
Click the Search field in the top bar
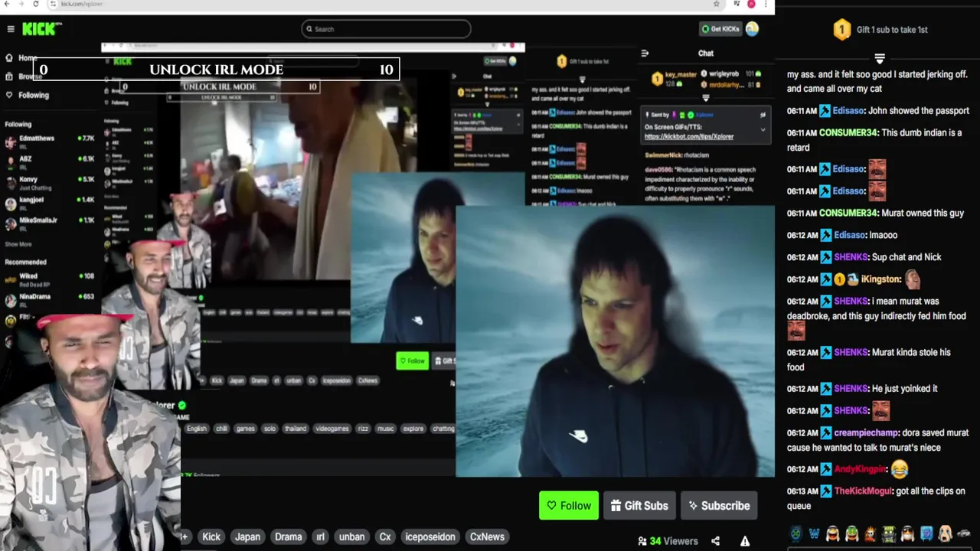[386, 29]
